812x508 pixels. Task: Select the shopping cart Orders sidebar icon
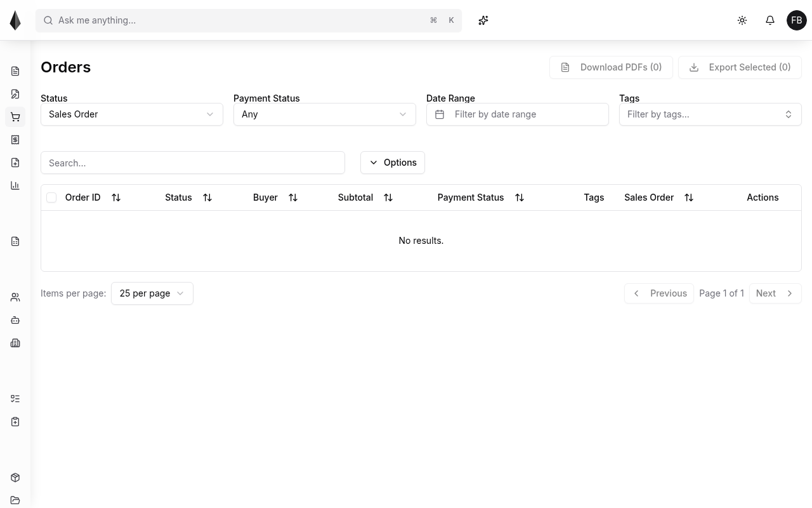tap(15, 117)
